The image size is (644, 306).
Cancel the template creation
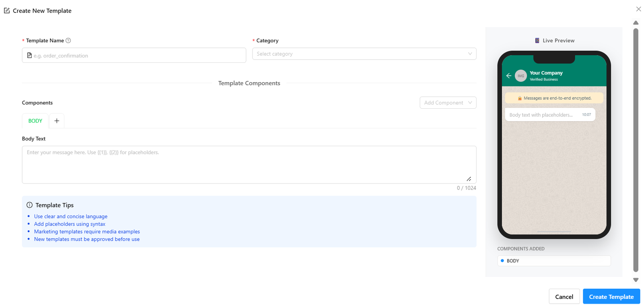(x=564, y=297)
